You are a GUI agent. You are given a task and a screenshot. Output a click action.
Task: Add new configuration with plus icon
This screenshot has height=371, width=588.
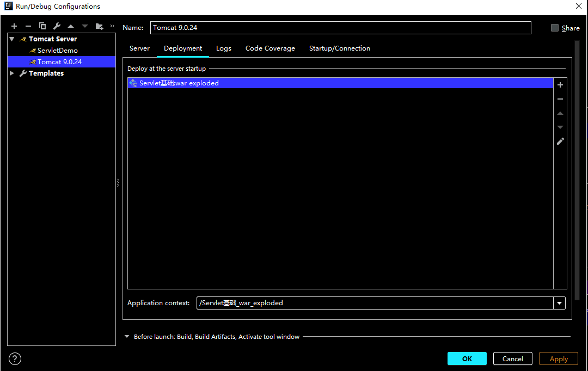click(14, 26)
